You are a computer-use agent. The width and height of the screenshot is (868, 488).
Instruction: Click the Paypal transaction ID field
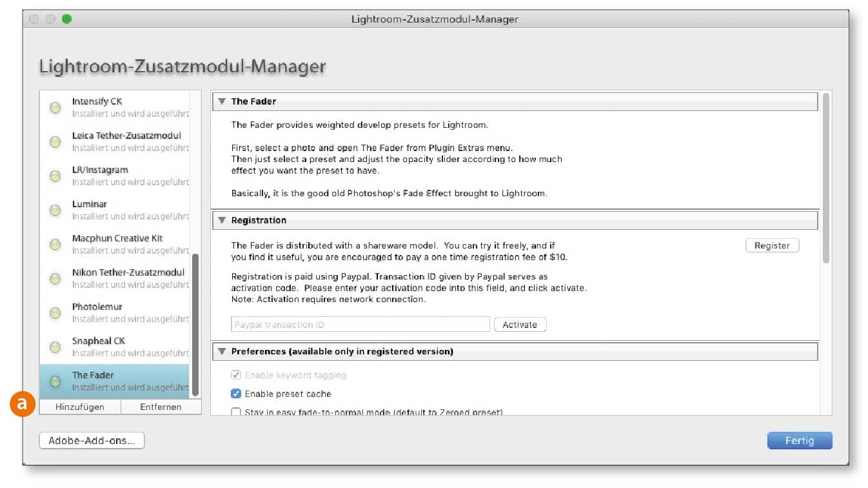360,325
